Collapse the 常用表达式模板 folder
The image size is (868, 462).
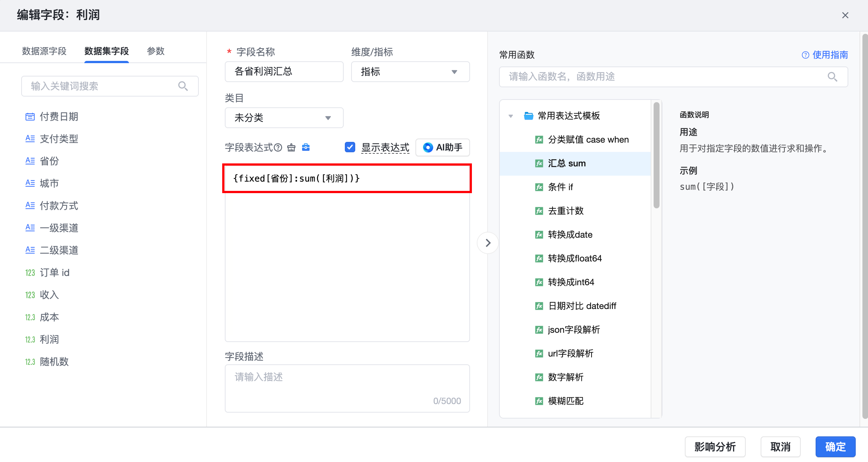pyautogui.click(x=511, y=116)
